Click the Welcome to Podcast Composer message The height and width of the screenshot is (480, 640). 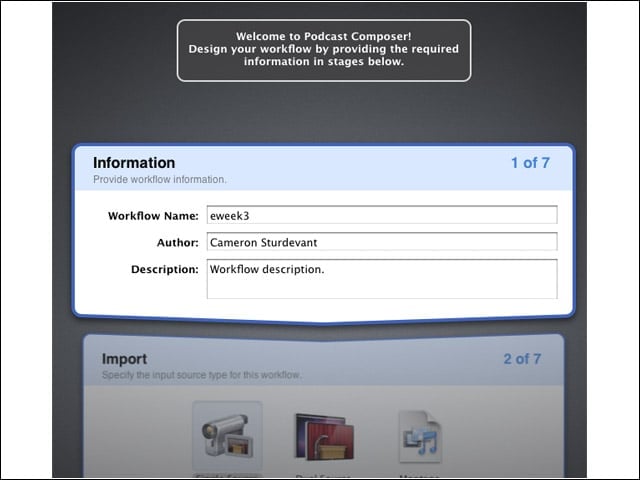pos(324,50)
